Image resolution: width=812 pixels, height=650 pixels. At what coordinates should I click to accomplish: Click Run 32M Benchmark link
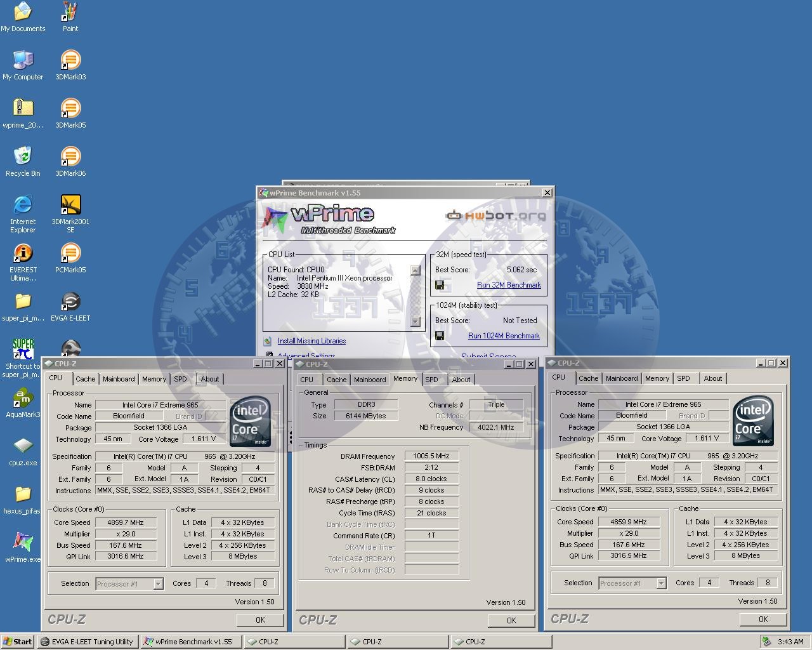coord(509,285)
